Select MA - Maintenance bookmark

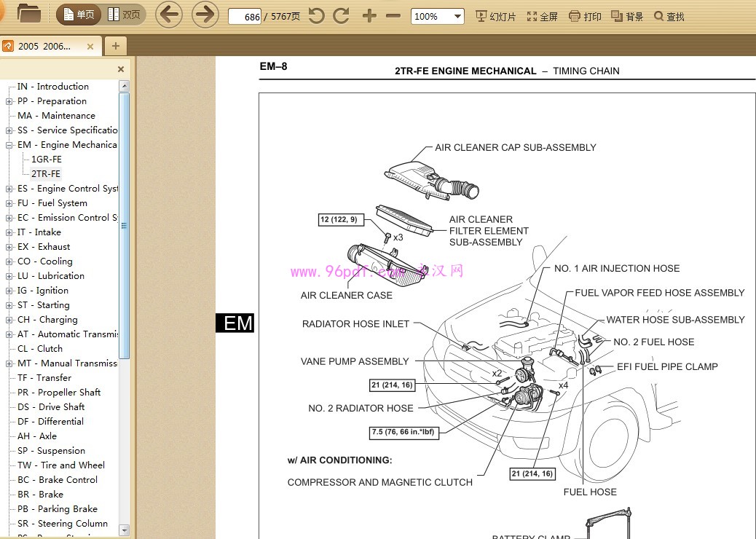[56, 116]
